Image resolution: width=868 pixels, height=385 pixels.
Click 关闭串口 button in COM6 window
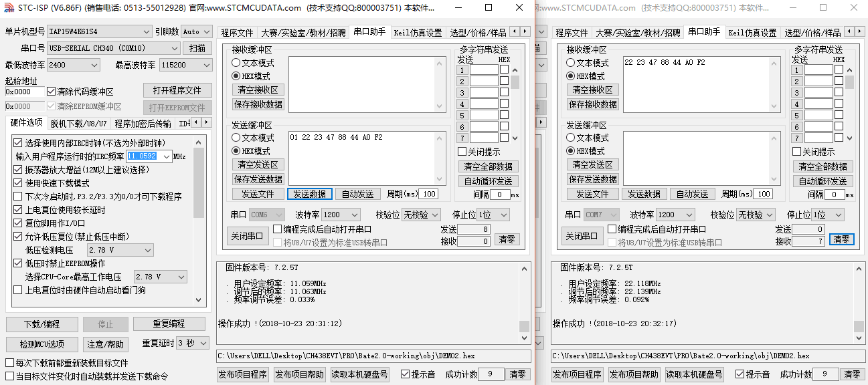pyautogui.click(x=247, y=235)
